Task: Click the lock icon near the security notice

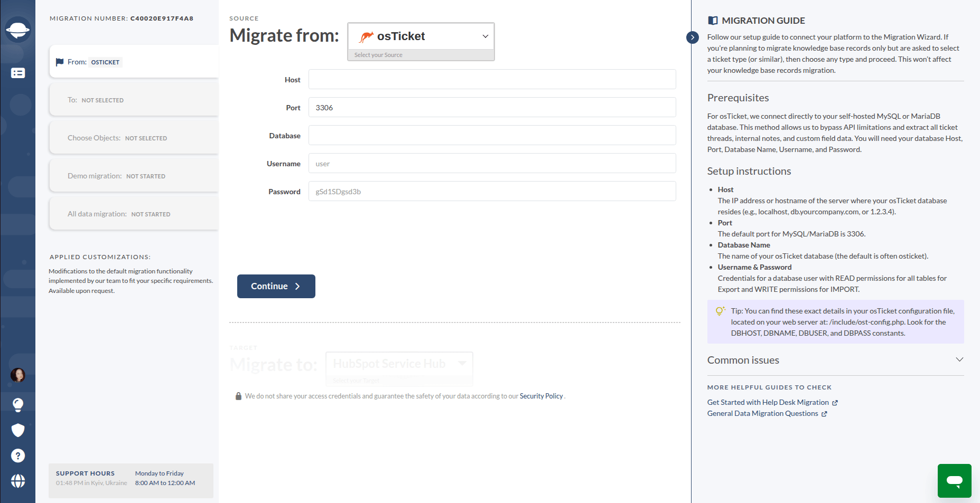Action: pyautogui.click(x=238, y=396)
